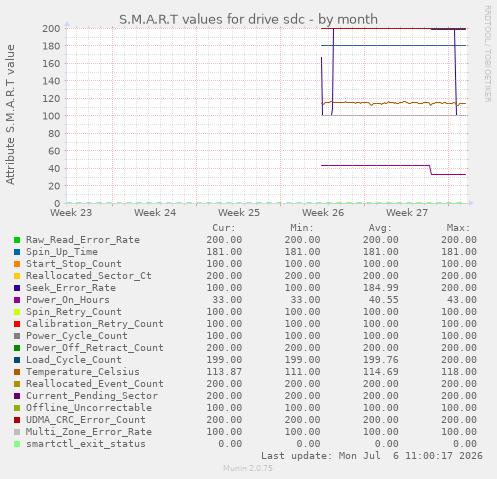Click the Power_On_Hours average value 40.55
Screen dimensions: 497x479
[383, 300]
